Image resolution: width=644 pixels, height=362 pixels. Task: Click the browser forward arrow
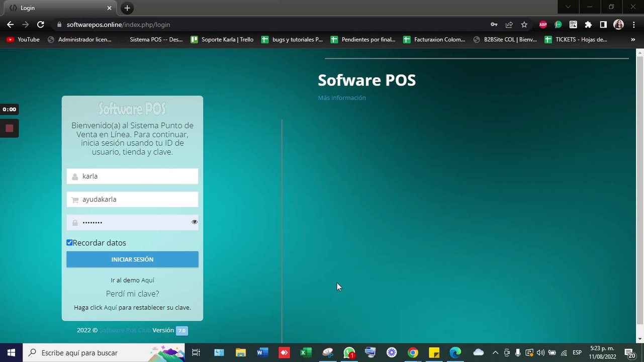(25, 25)
